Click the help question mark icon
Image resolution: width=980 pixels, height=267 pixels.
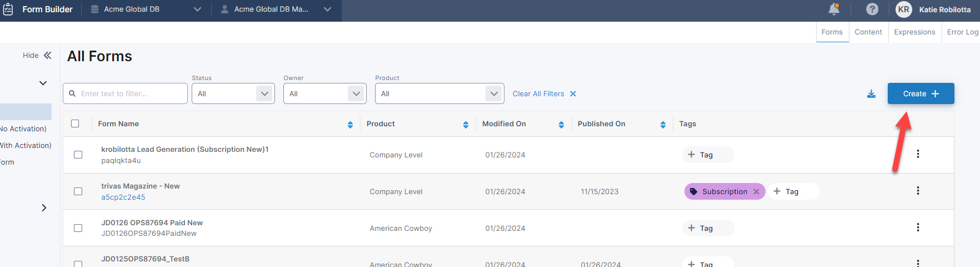click(872, 9)
